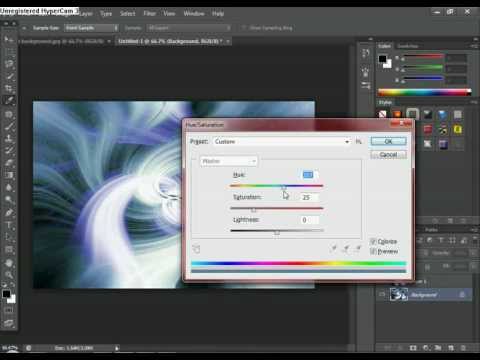The image size is (480, 360).
Task: Click the preset options icon beside Preset
Action: (x=359, y=142)
